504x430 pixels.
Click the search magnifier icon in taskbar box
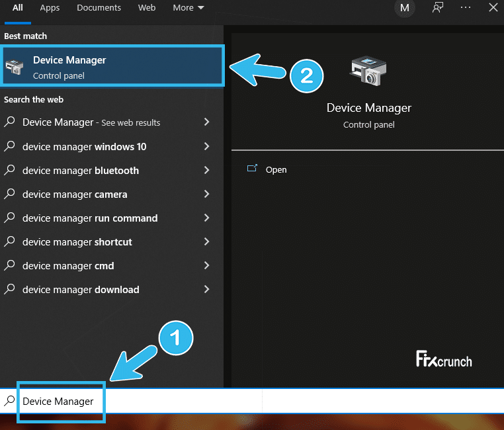(9, 400)
